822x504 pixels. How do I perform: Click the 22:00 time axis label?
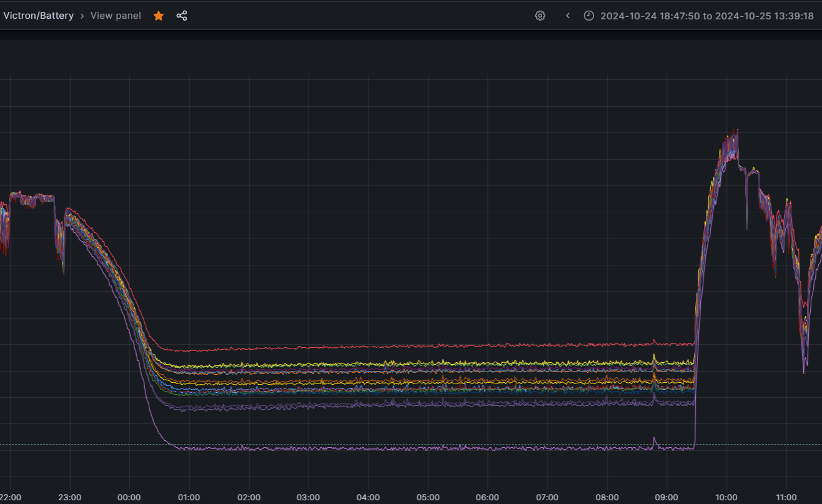pyautogui.click(x=10, y=497)
